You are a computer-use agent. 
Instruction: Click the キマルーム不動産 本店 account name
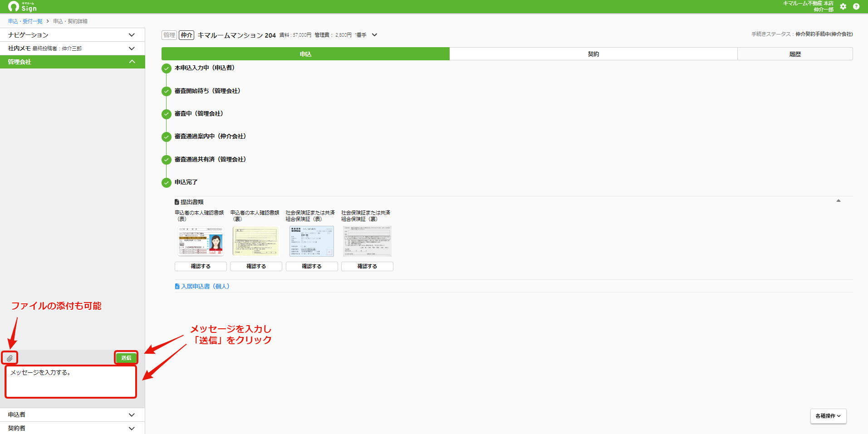(x=808, y=3)
